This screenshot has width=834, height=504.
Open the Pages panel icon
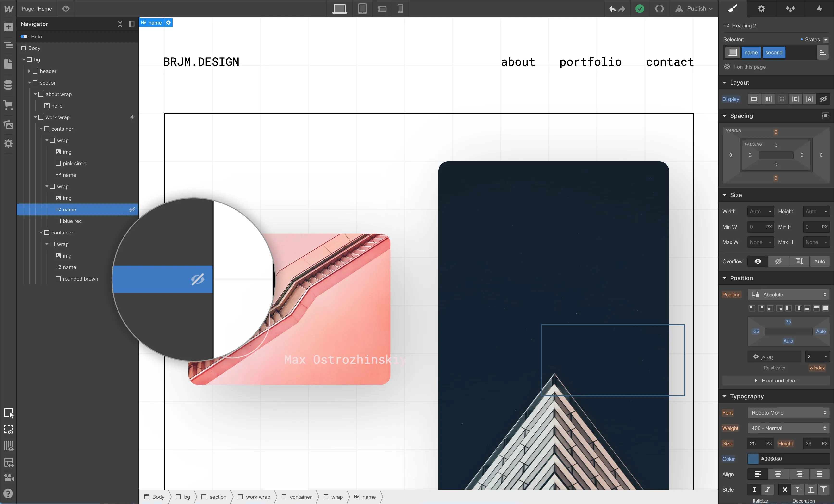8,64
